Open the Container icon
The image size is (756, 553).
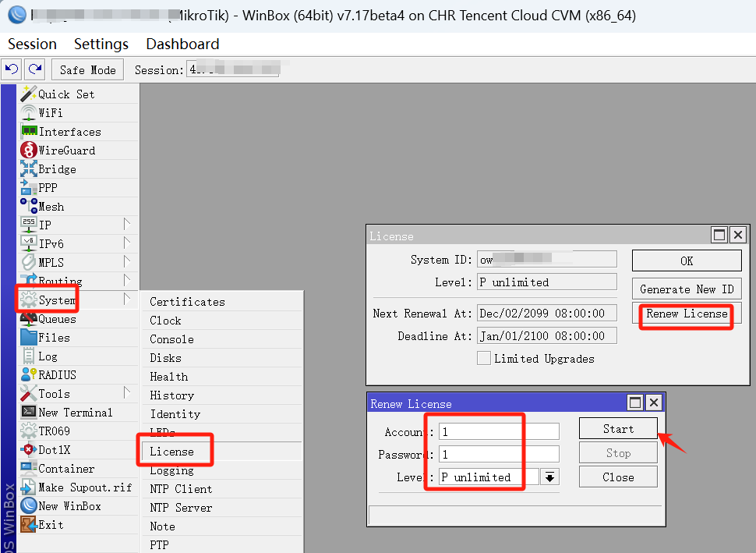(28, 469)
